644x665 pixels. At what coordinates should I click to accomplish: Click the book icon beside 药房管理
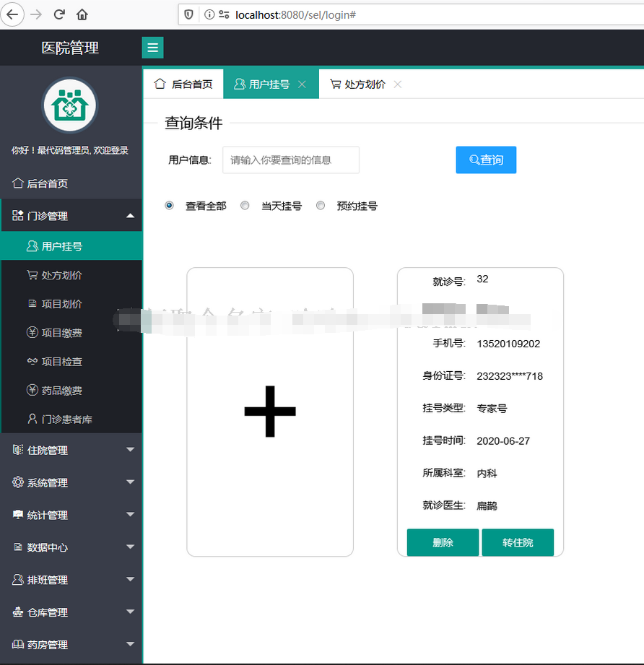(18, 645)
